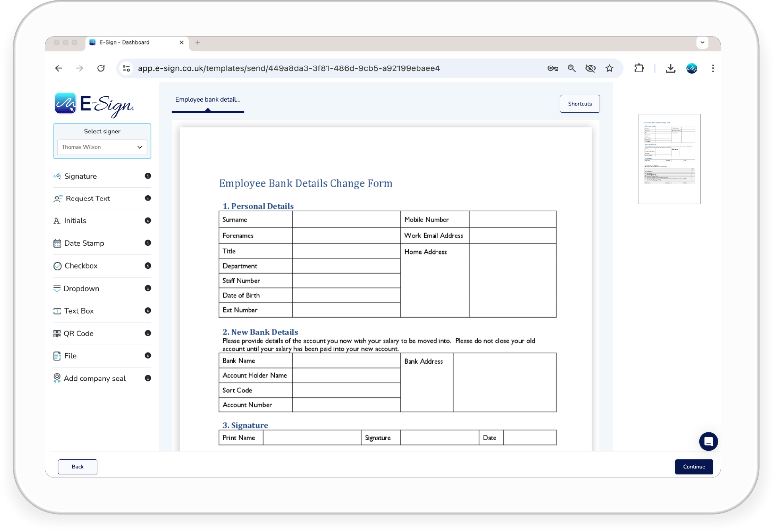Open the browser three-dot menu
774x532 pixels.
713,68
